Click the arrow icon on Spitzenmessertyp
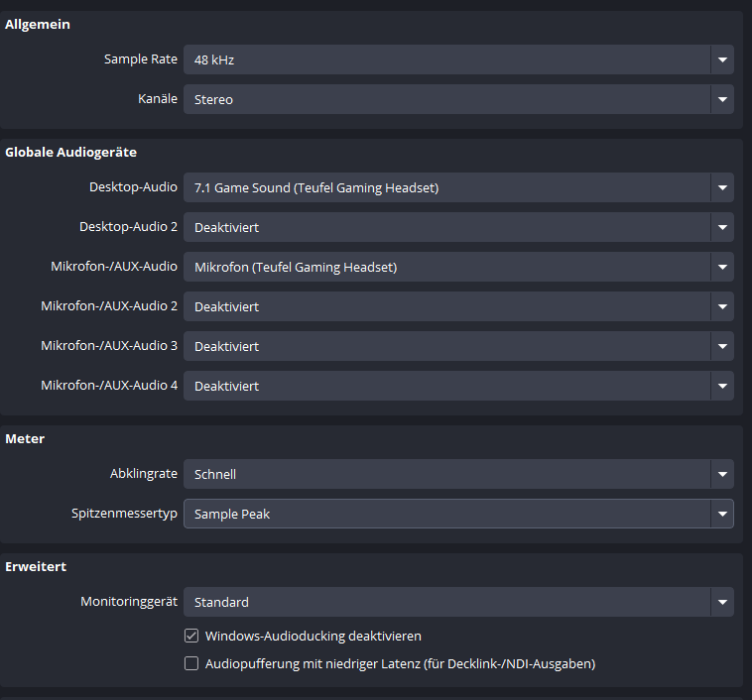This screenshot has height=700, width=752. (x=722, y=514)
